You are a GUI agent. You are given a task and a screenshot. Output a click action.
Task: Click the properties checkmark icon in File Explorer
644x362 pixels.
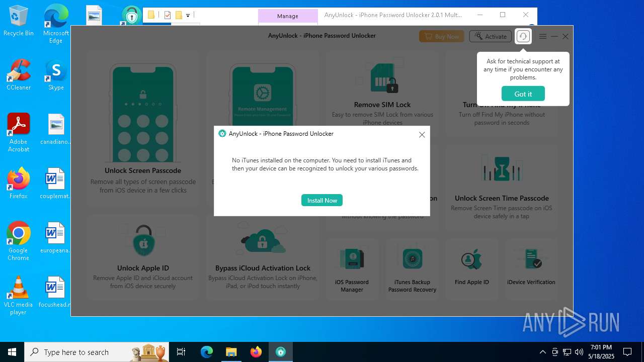pyautogui.click(x=168, y=15)
